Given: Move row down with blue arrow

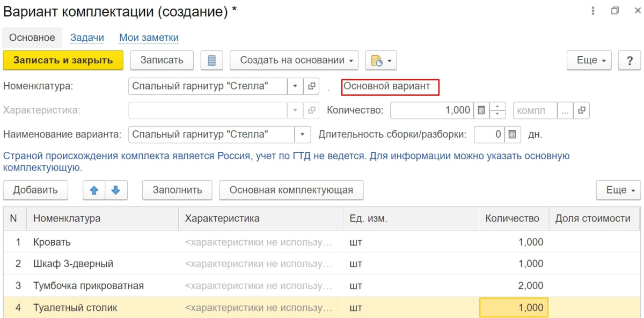Looking at the screenshot, I should 116,190.
